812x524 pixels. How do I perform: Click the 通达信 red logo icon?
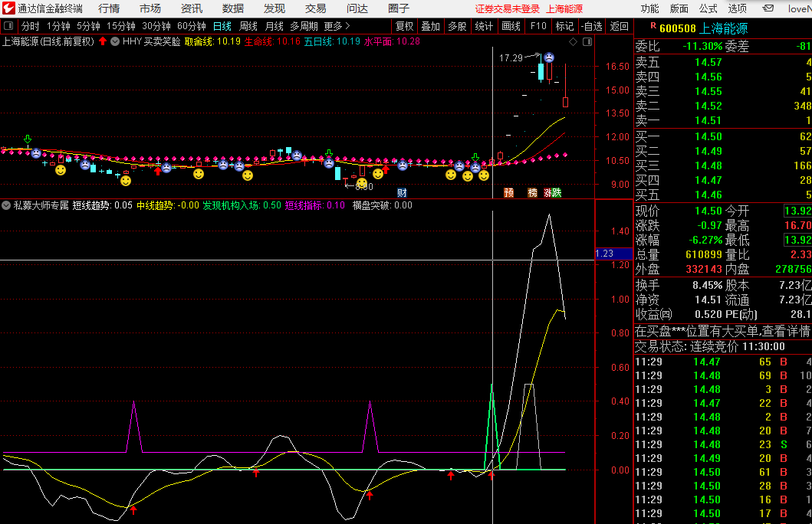point(8,8)
